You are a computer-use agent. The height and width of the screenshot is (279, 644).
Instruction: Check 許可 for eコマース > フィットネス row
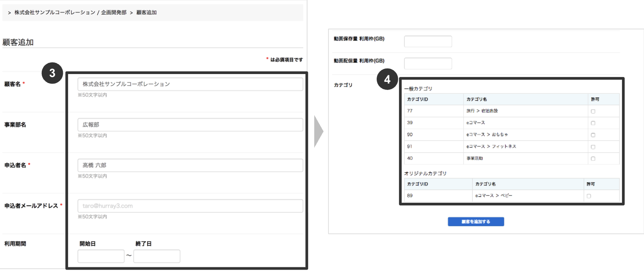[593, 146]
